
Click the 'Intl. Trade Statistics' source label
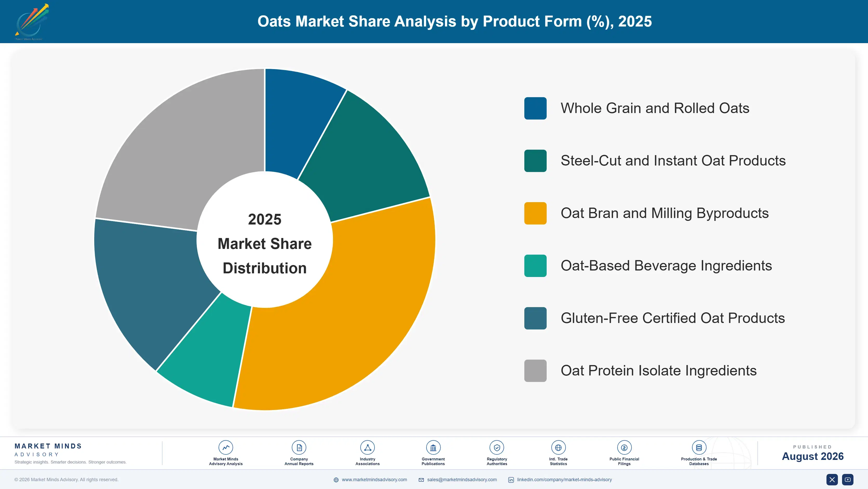click(x=558, y=461)
